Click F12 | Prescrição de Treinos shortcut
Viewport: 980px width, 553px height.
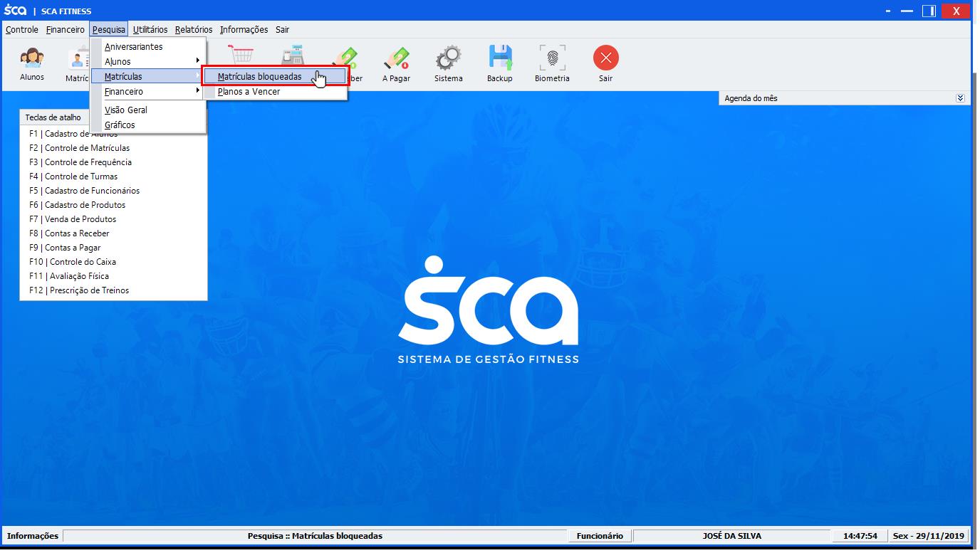[79, 290]
